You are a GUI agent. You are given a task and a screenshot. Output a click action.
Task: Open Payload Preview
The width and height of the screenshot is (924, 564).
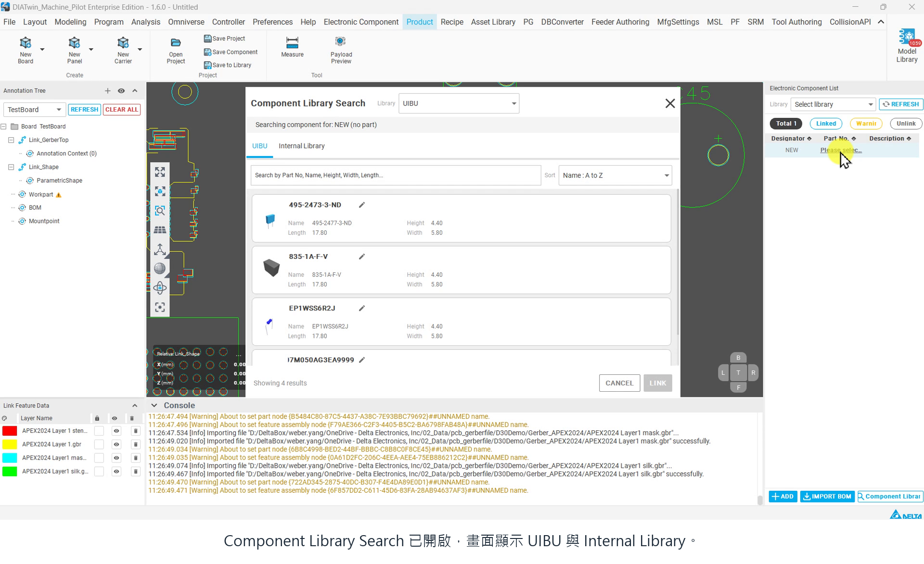[341, 50]
